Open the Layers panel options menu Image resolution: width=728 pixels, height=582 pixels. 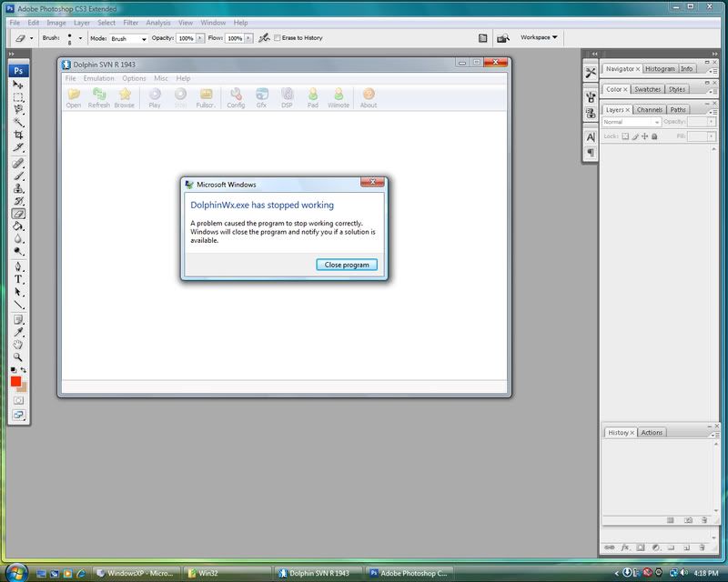[713, 112]
